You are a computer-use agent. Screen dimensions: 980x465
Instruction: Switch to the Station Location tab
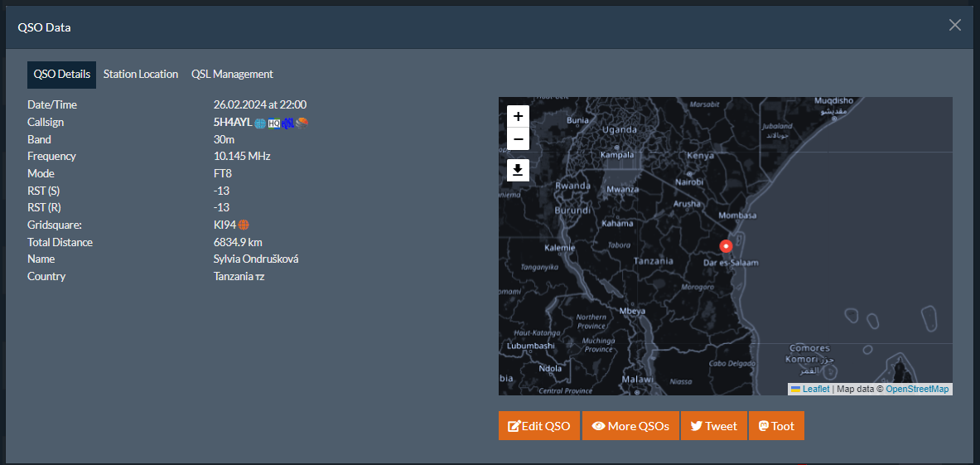click(141, 75)
